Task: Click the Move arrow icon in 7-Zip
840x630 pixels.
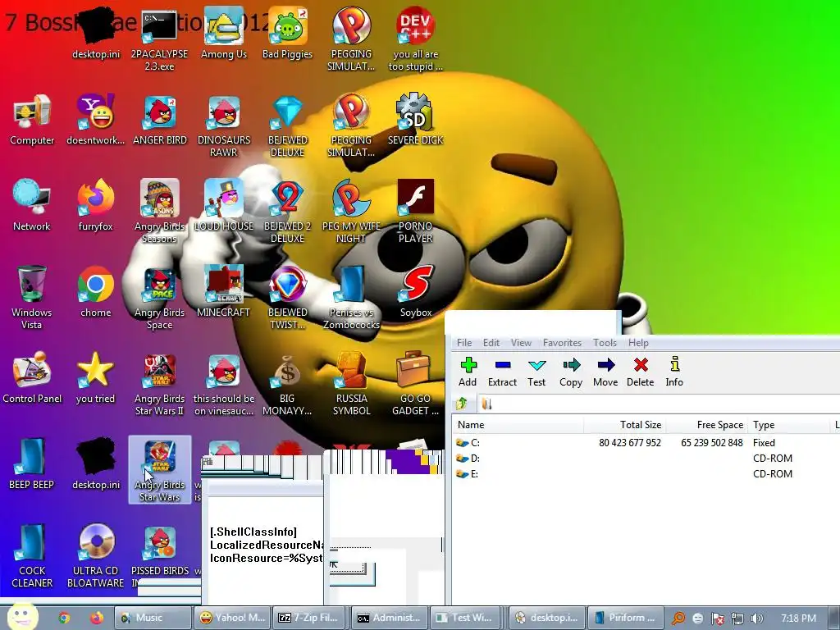Action: point(606,365)
